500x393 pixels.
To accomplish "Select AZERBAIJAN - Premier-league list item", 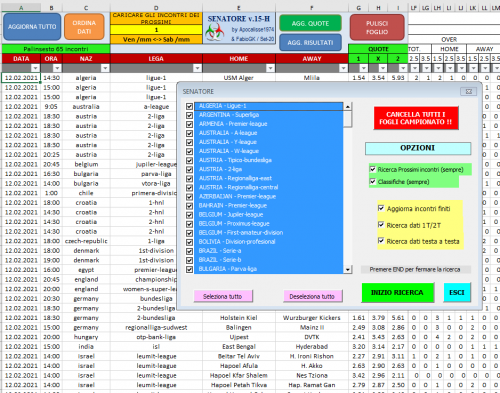I will (268, 196).
